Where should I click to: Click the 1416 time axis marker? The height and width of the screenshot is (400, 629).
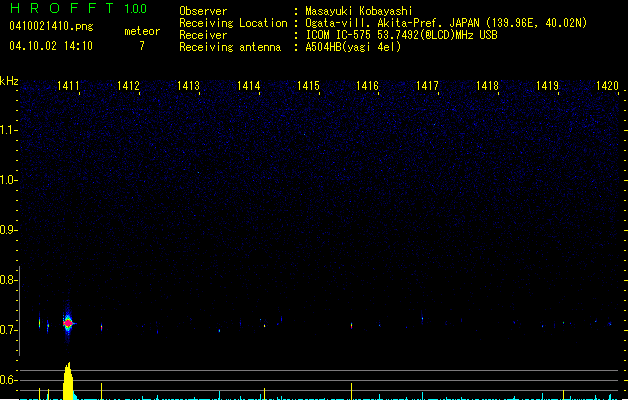click(x=367, y=86)
